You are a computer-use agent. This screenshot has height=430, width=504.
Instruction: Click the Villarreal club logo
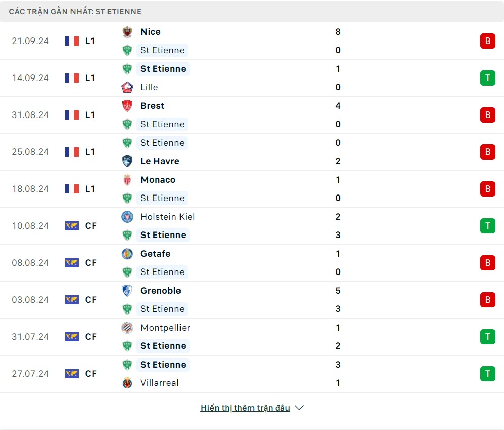pyautogui.click(x=127, y=383)
